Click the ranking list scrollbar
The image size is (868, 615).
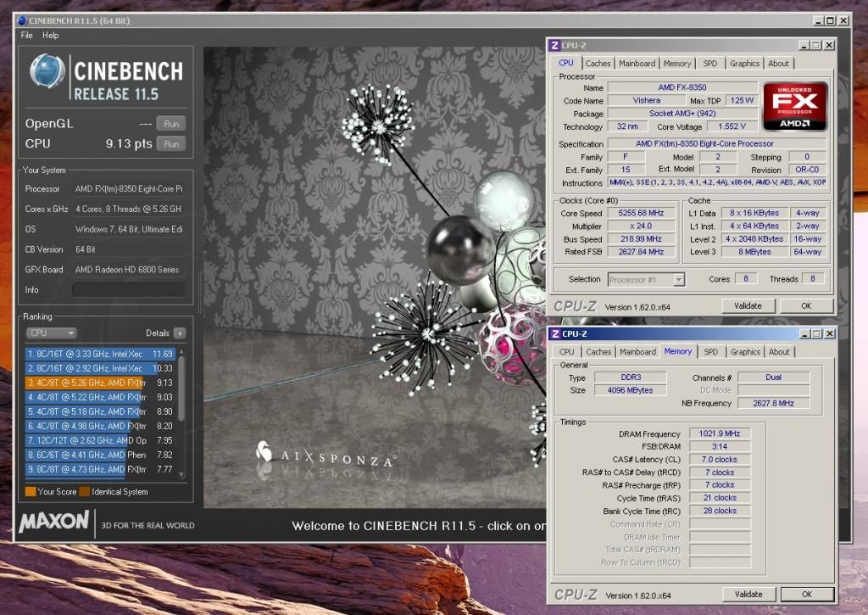(x=181, y=412)
